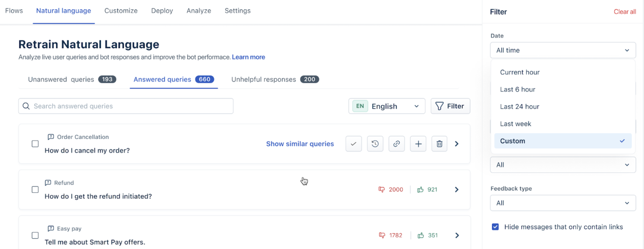Expand the Feedback type All dropdown

(x=563, y=203)
